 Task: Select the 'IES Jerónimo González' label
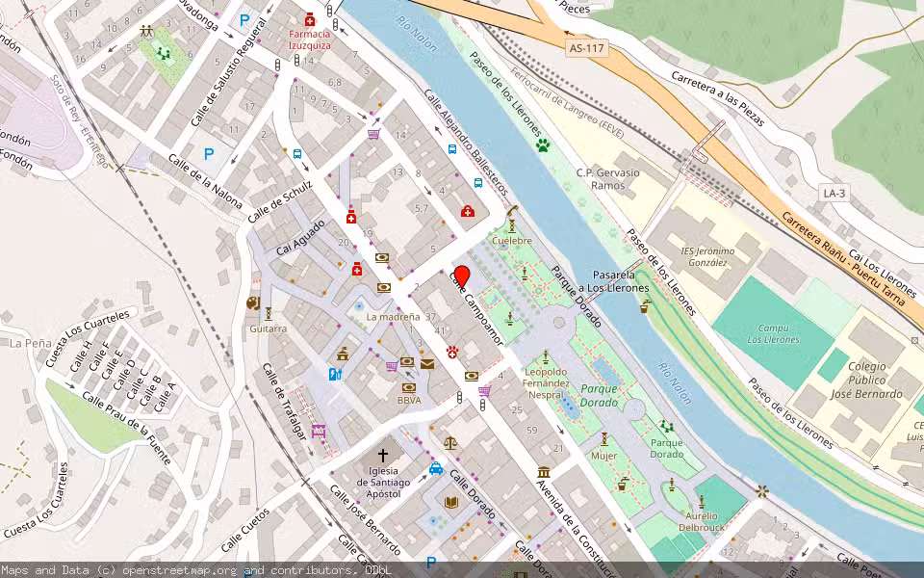coord(707,256)
